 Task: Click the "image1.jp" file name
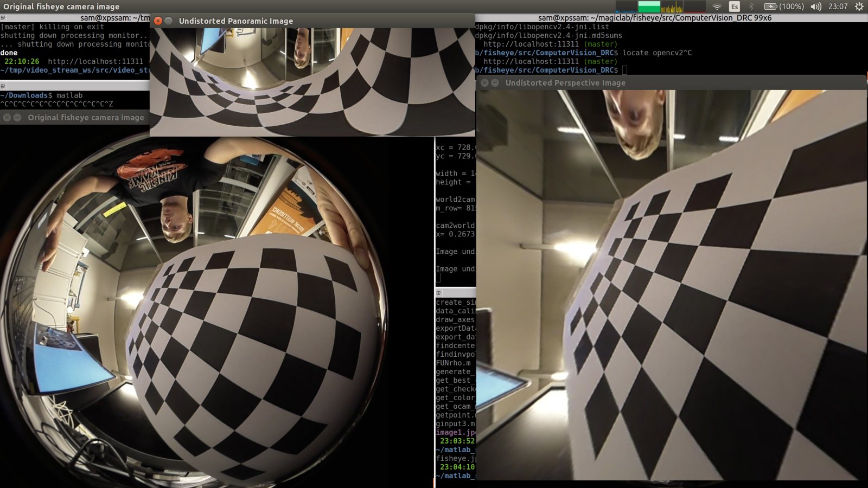[x=456, y=432]
